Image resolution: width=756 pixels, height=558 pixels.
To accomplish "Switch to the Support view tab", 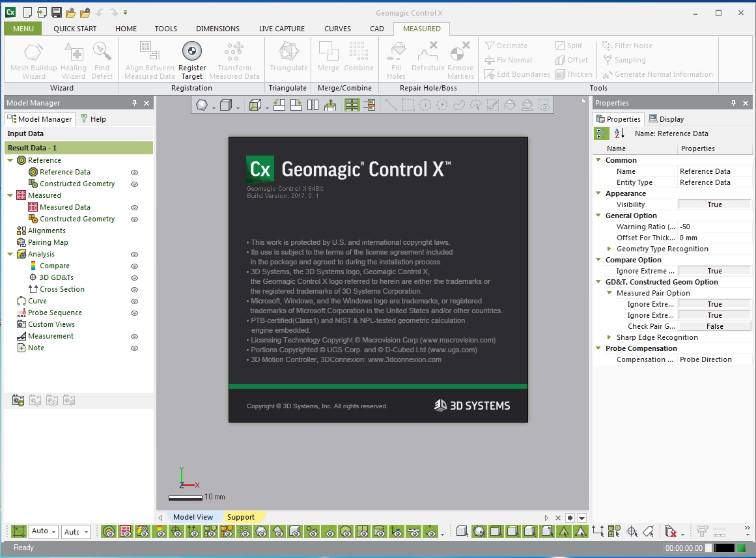I will click(x=240, y=517).
